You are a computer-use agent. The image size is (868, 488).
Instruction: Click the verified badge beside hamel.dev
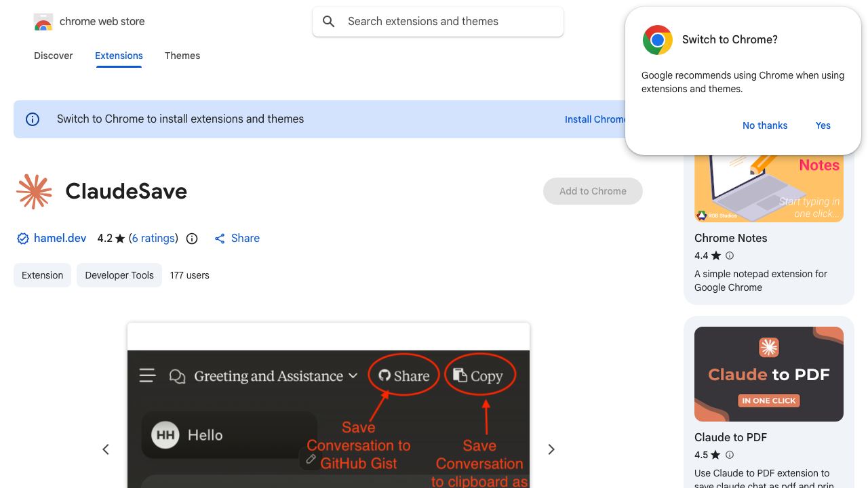tap(23, 239)
